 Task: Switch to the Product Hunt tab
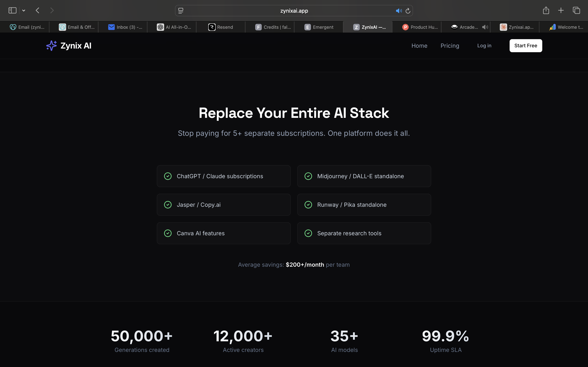[x=420, y=27]
